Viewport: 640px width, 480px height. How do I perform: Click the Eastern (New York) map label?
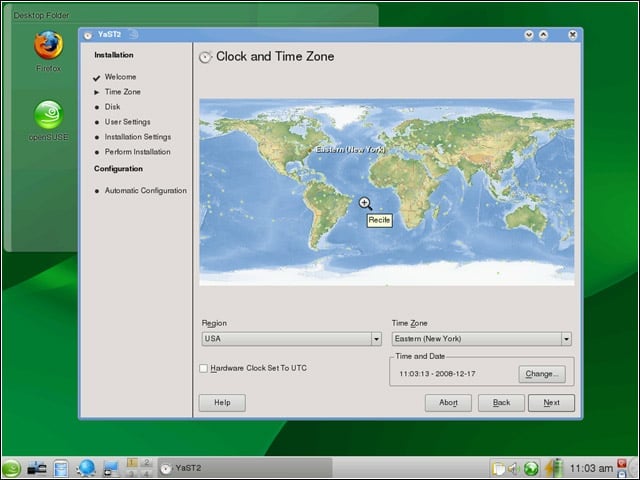coord(350,150)
